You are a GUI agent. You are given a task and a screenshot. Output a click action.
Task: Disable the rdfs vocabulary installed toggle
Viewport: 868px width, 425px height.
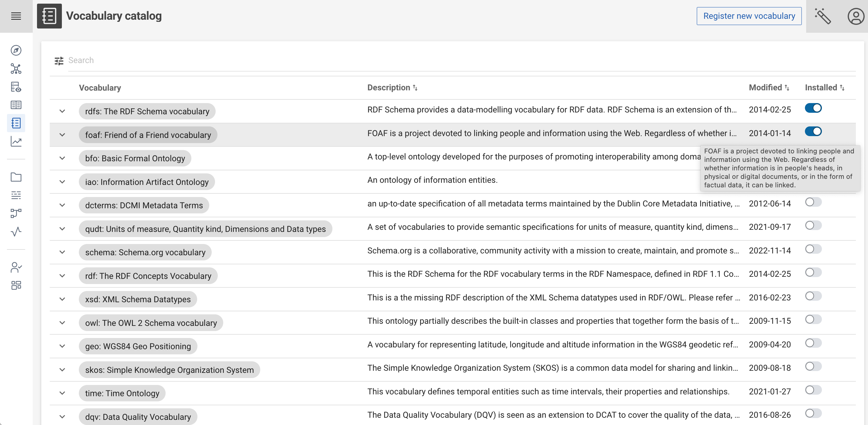tap(813, 108)
